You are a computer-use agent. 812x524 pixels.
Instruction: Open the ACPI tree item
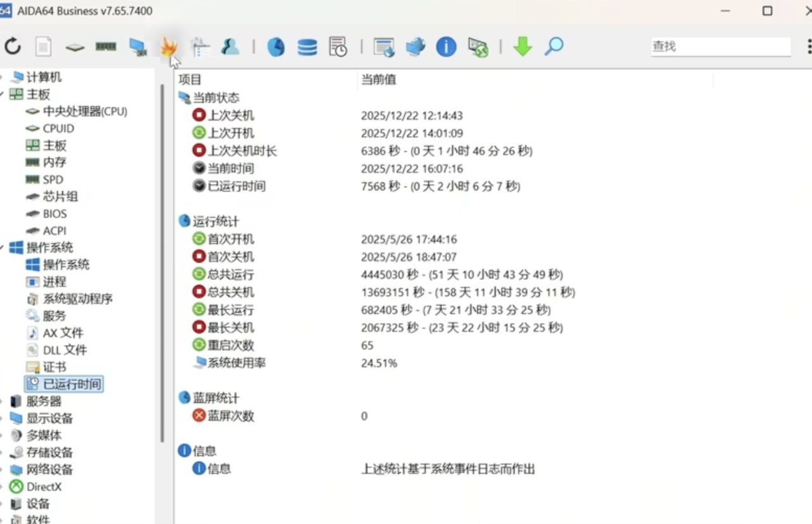click(x=55, y=231)
